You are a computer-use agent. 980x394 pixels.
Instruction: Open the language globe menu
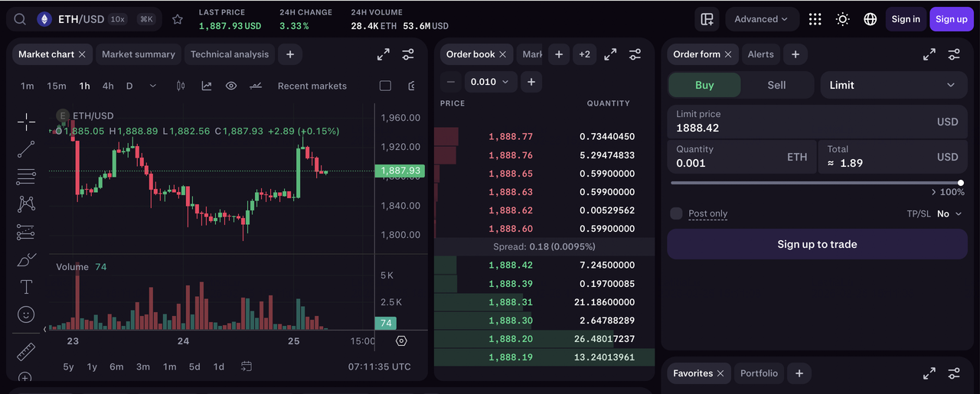[871, 19]
